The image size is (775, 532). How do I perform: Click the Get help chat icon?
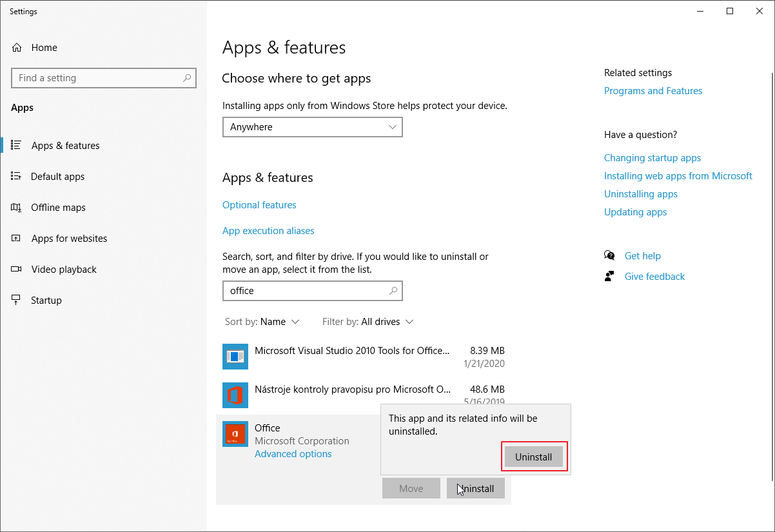click(x=609, y=256)
